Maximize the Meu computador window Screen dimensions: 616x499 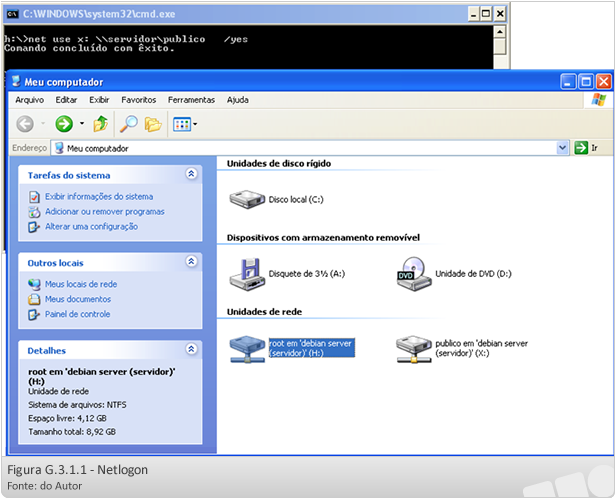pyautogui.click(x=586, y=82)
